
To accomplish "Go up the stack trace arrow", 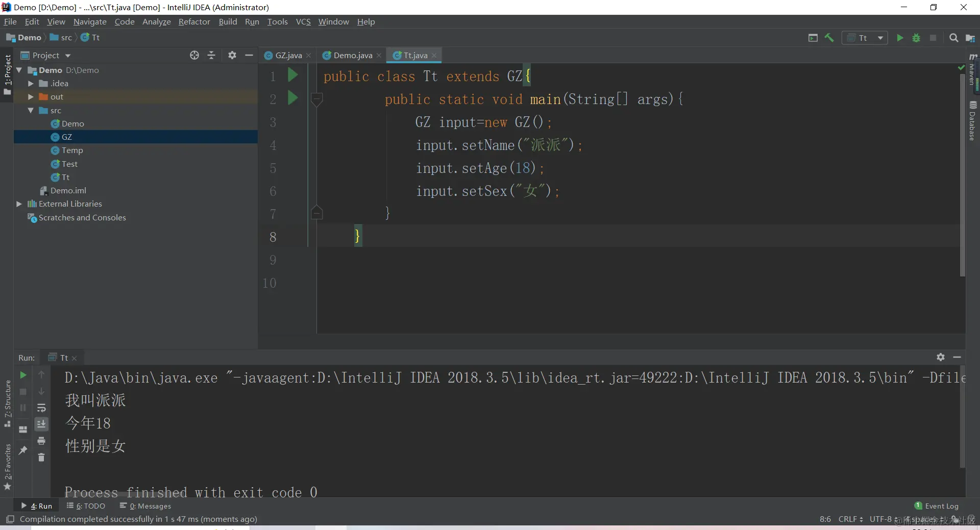I will tap(41, 375).
